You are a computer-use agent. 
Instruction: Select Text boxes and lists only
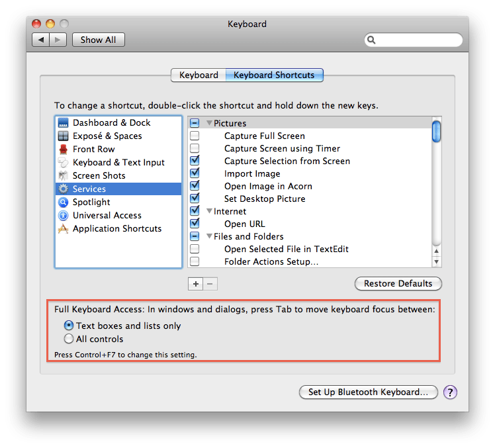point(69,325)
